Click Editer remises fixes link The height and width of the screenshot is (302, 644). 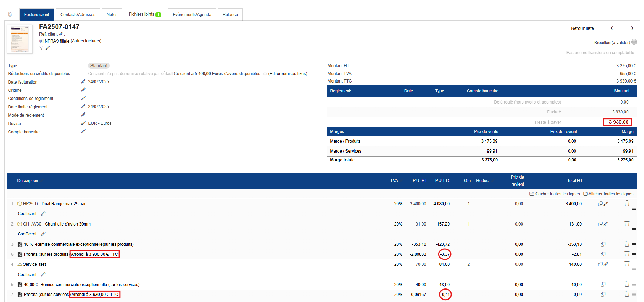point(288,74)
